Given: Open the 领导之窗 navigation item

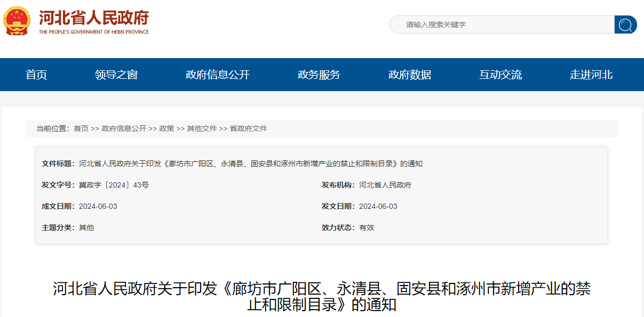Looking at the screenshot, I should pos(116,75).
